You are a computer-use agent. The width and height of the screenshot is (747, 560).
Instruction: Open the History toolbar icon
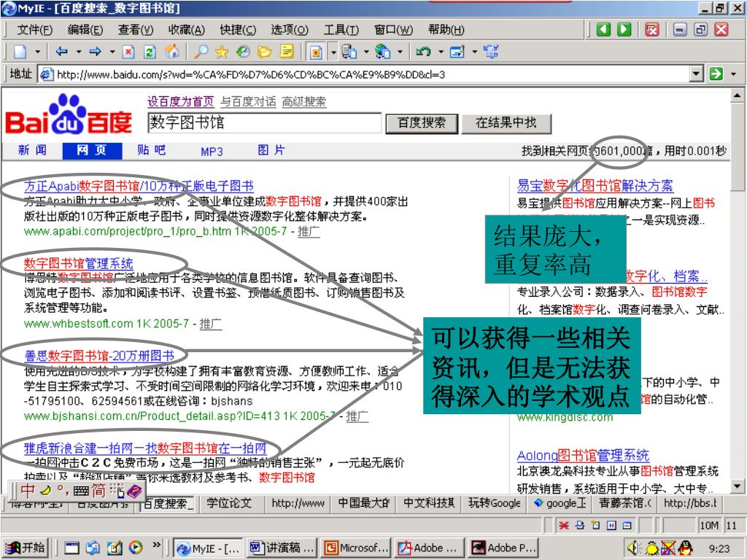(x=243, y=52)
